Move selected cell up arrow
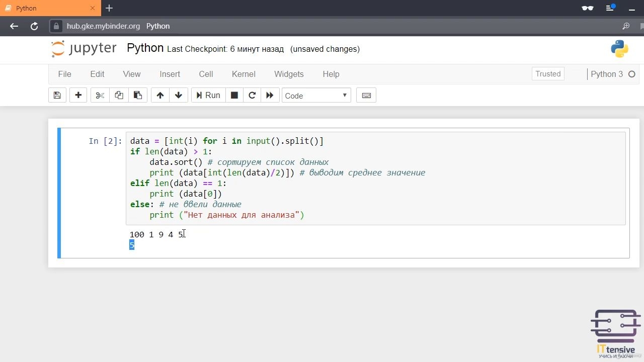Screen dimensions: 644x362 pyautogui.click(x=160, y=96)
